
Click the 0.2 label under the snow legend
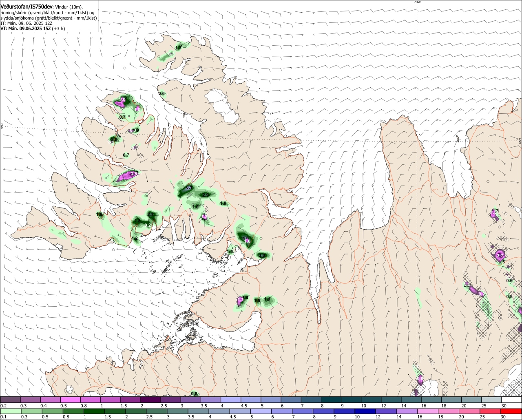(3, 406)
